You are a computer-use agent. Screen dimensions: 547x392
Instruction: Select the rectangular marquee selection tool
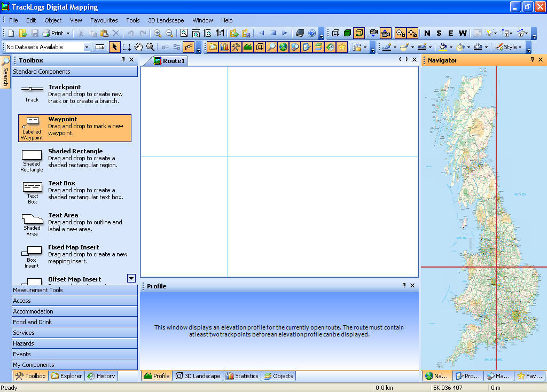[x=127, y=47]
